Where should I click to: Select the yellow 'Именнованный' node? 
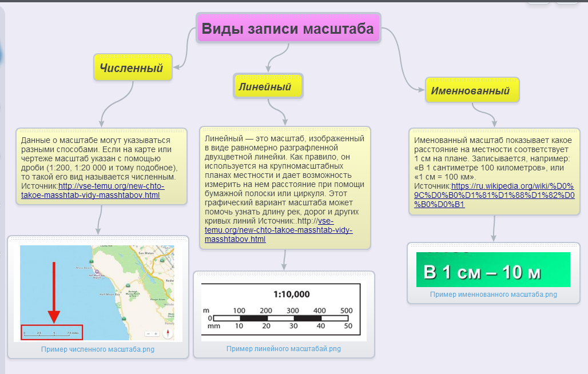point(472,90)
